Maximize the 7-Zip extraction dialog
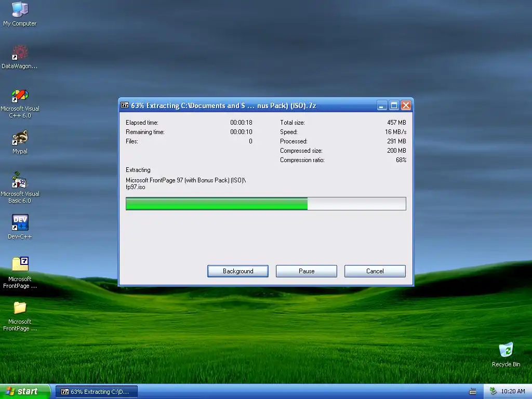Viewport: 532px width, 399px height. tap(394, 105)
